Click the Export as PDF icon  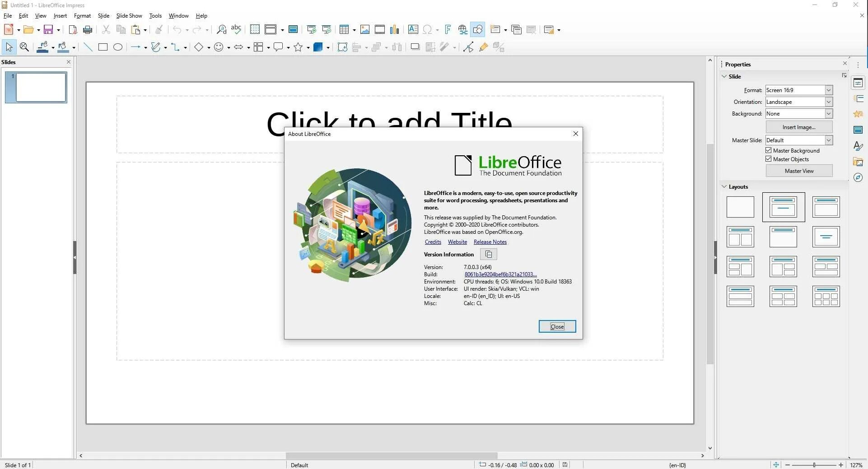(72, 30)
